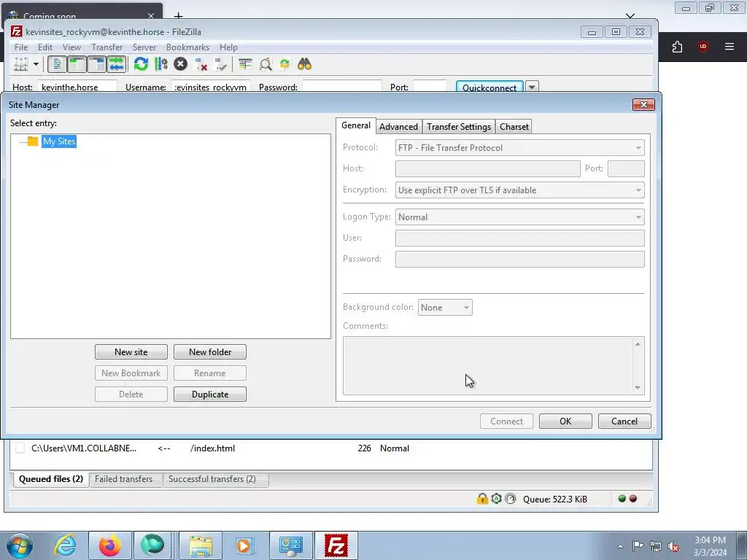Viewport: 747px width, 560px height.
Task: Switch to the Charset tab
Action: tap(514, 127)
